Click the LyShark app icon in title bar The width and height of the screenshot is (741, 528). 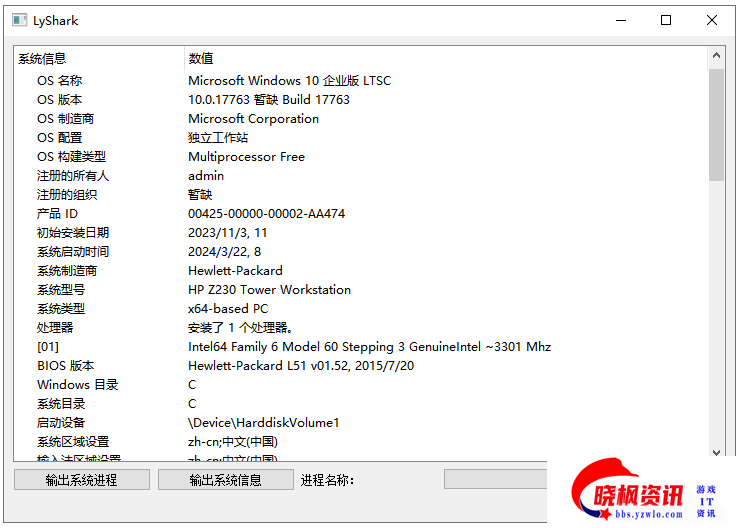coord(19,20)
